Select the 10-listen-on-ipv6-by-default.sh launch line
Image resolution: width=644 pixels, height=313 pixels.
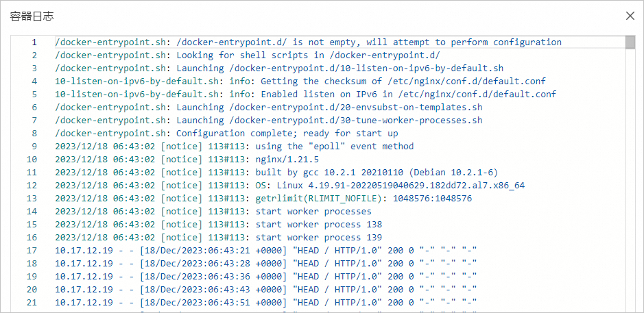(279, 68)
